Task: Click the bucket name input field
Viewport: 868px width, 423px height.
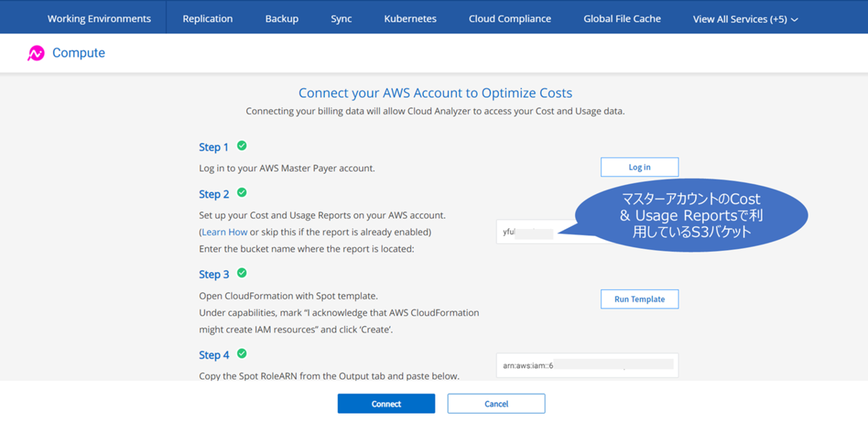Action: point(534,233)
